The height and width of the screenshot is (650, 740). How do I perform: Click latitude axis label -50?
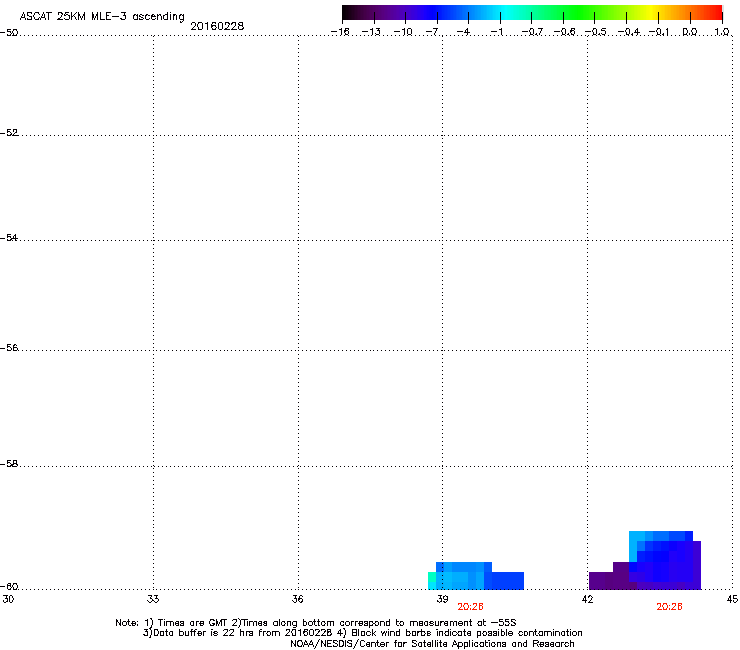[x=9, y=33]
